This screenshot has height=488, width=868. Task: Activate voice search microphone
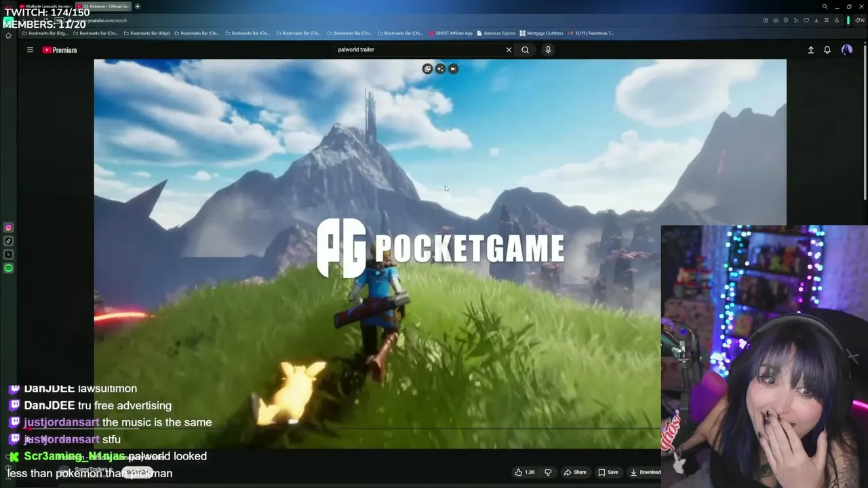coord(548,49)
